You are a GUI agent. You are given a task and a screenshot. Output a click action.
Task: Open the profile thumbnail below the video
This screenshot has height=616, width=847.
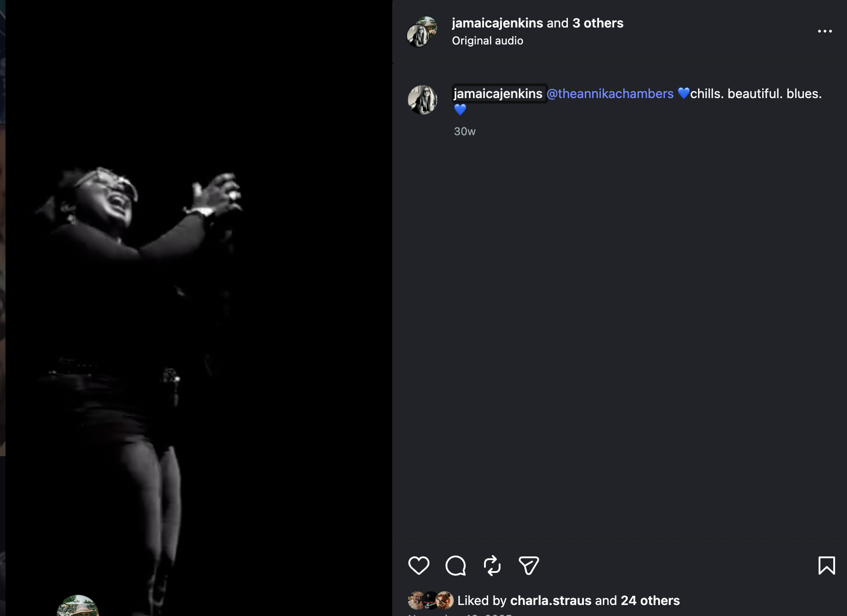click(x=77, y=605)
